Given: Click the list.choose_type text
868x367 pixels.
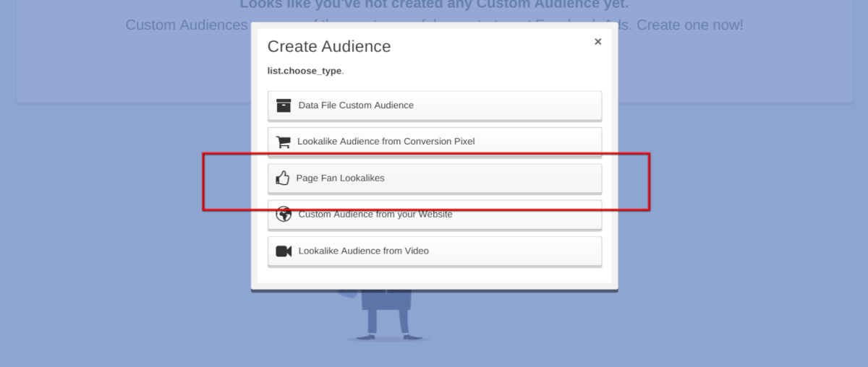Looking at the screenshot, I should click(x=305, y=71).
